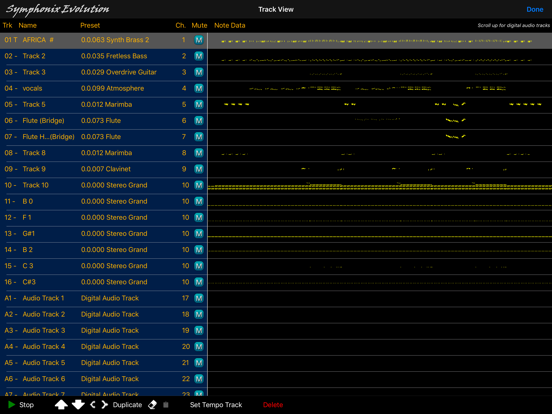The height and width of the screenshot is (414, 552).
Task: Click the Done button
Action: point(535,10)
